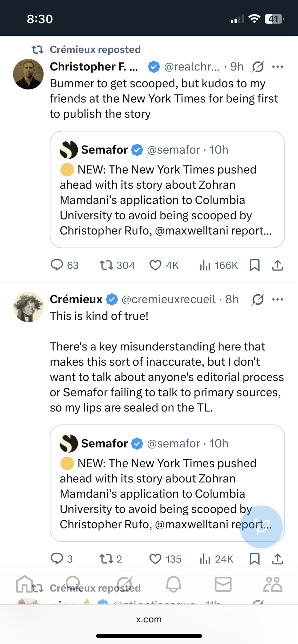Tap the floating compose post button
The image size is (298, 644).
coord(261,527)
